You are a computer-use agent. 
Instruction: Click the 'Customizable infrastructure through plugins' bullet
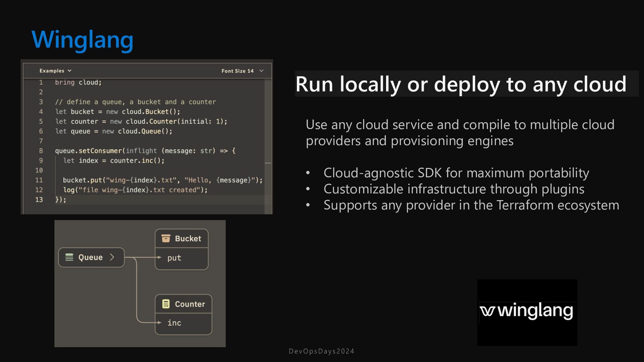454,189
